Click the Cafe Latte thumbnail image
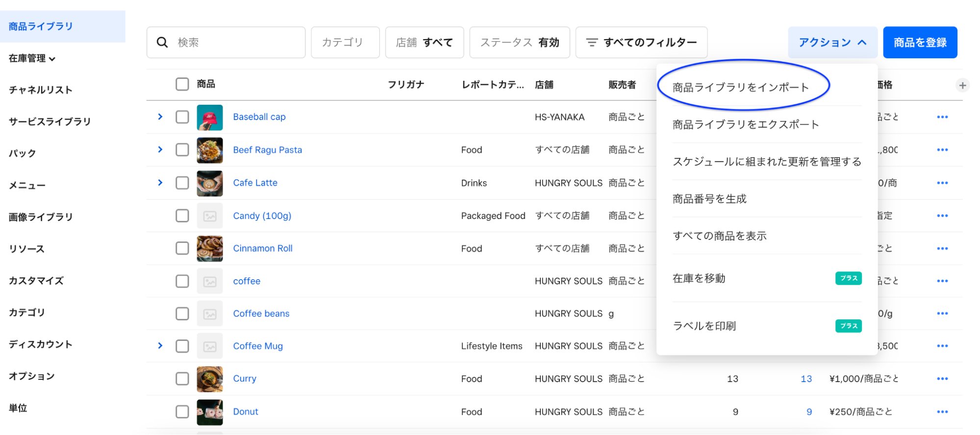This screenshot has height=435, width=980. coord(210,183)
